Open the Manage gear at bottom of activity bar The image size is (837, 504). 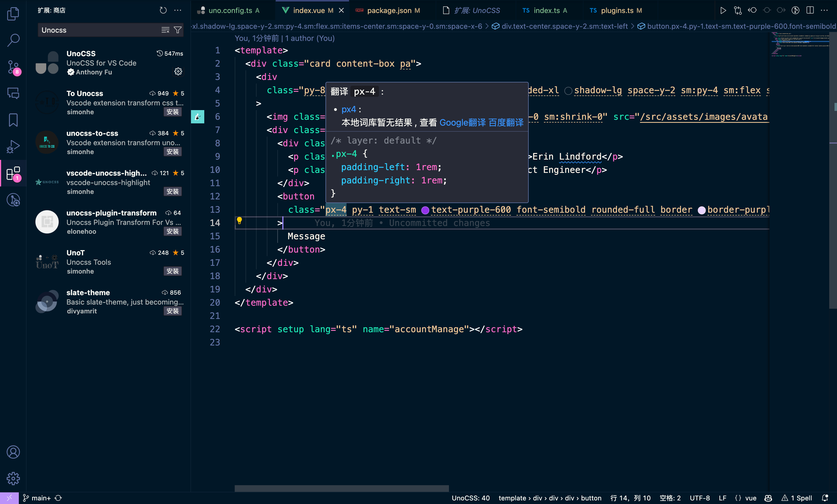pos(13,478)
